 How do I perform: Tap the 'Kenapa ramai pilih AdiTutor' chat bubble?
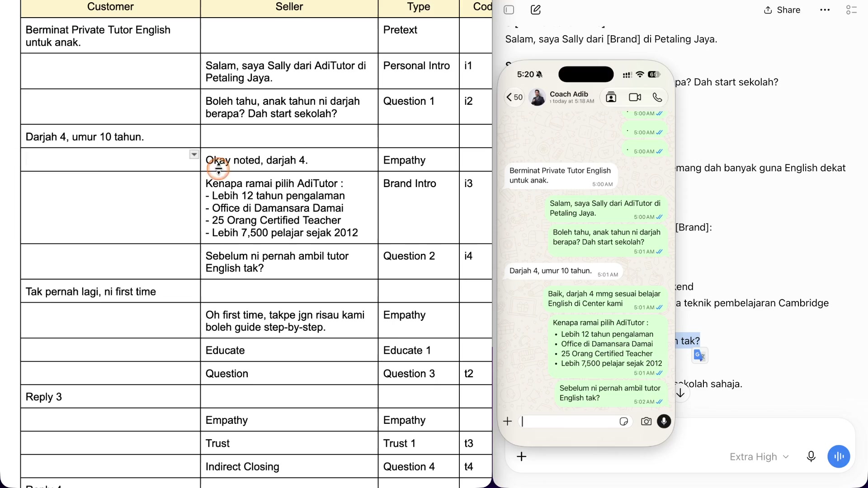click(x=608, y=347)
